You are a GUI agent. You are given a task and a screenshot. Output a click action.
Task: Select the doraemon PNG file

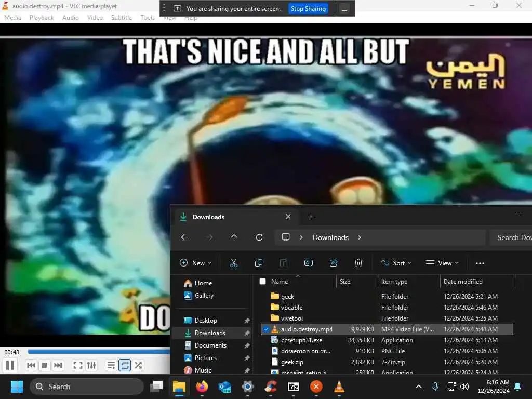pos(387,351)
